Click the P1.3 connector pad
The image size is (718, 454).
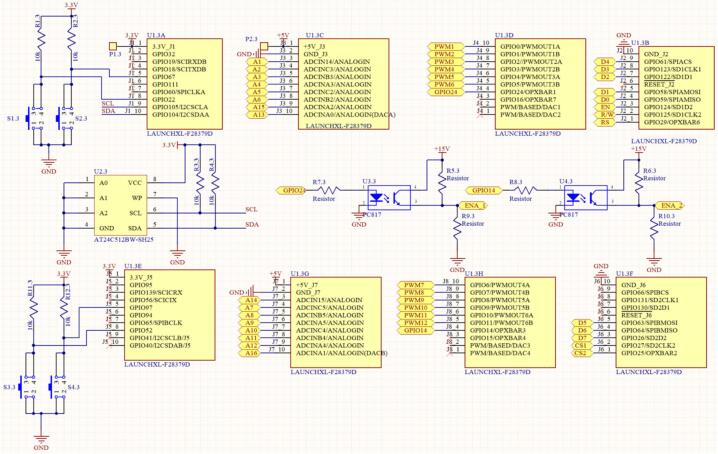(x=113, y=46)
